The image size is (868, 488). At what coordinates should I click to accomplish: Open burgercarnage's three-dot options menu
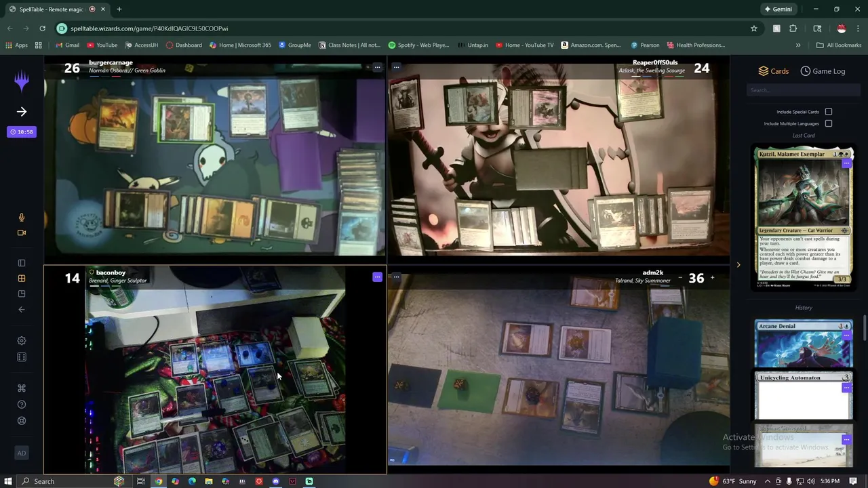pos(377,67)
